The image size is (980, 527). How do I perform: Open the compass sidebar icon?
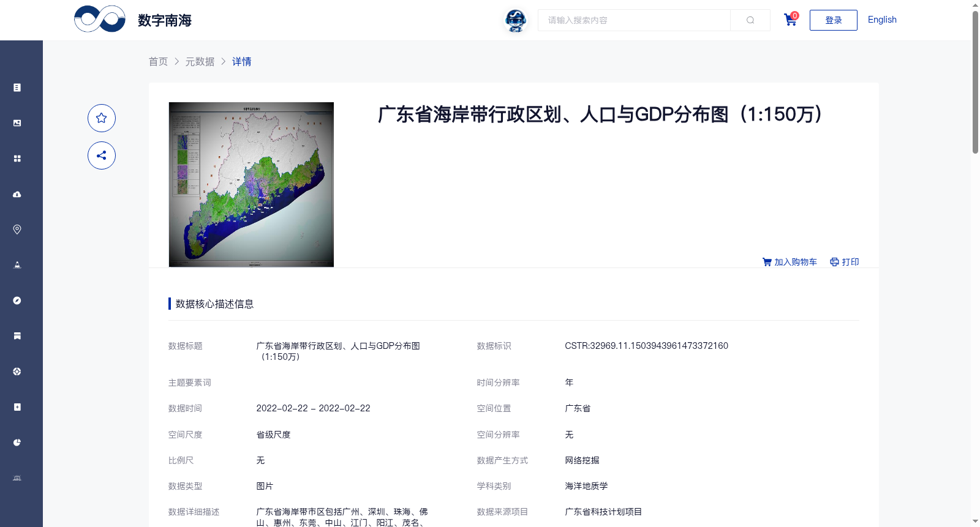coord(17,301)
